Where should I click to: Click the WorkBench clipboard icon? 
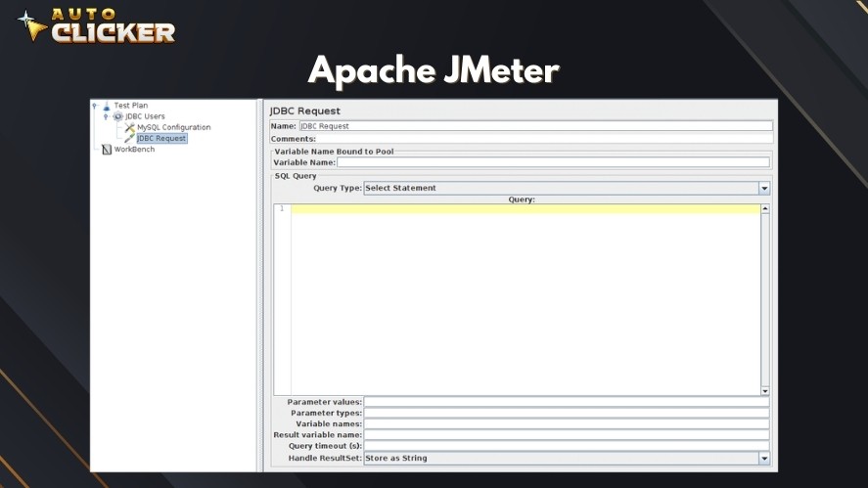[107, 150]
